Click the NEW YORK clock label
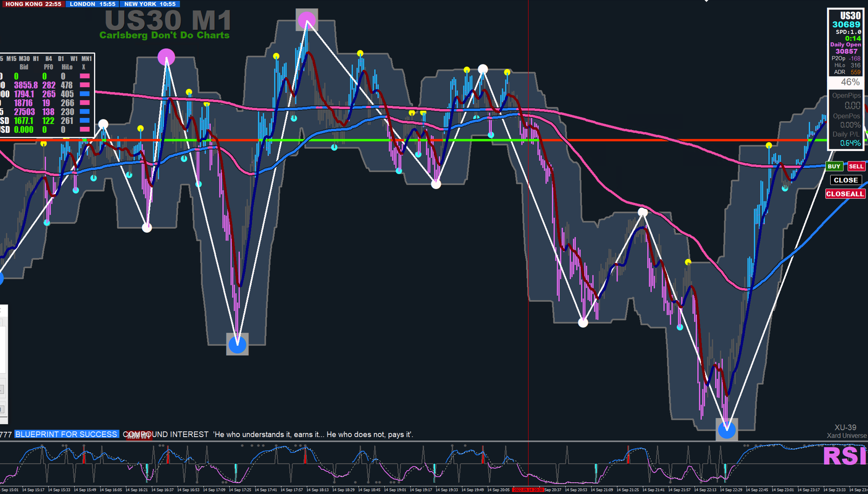The width and height of the screenshot is (868, 494). click(x=150, y=4)
